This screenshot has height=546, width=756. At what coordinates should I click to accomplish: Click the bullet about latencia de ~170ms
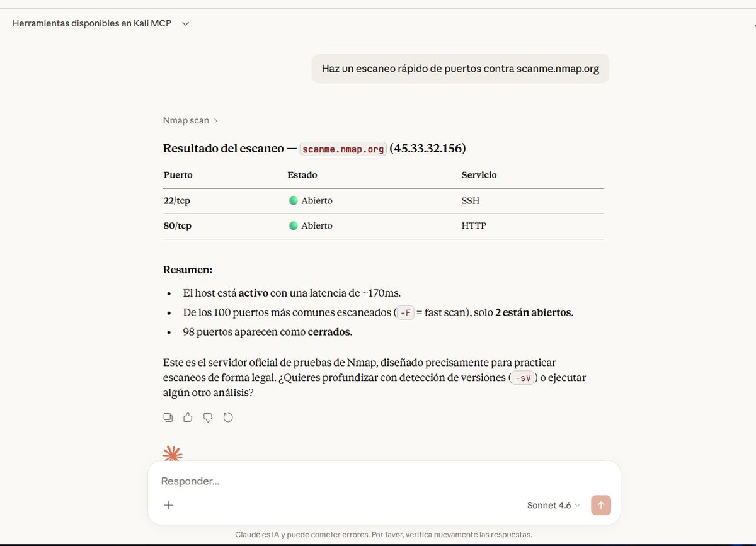[x=292, y=293]
